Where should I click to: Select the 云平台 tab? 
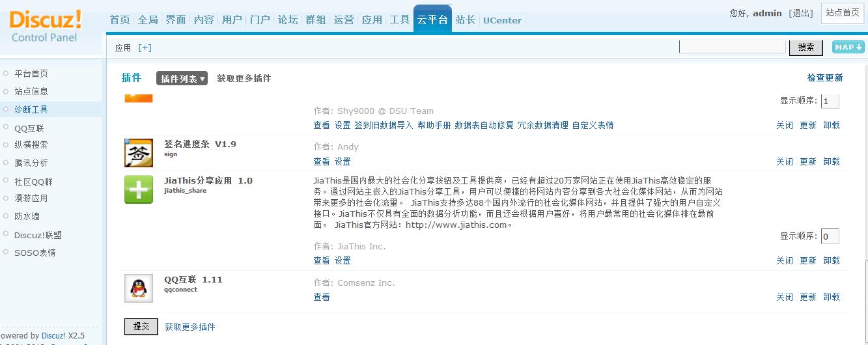pos(432,20)
